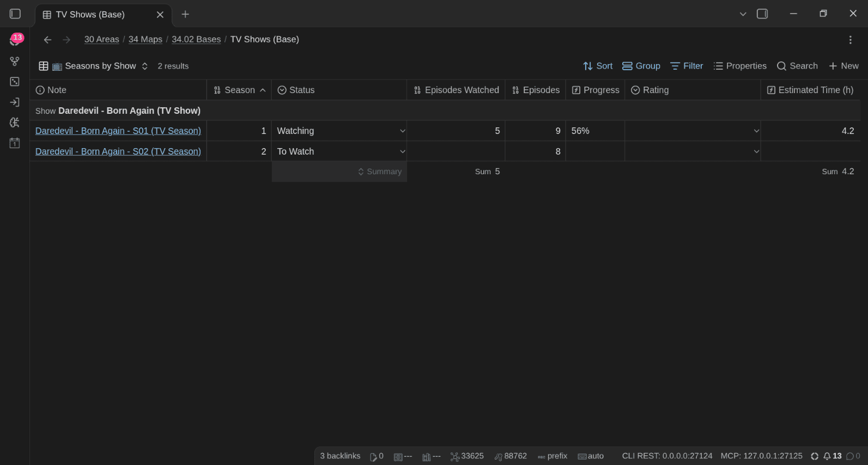The height and width of the screenshot is (465, 868).
Task: Open Daredevil - Born Again - S02 note
Action: point(118,151)
